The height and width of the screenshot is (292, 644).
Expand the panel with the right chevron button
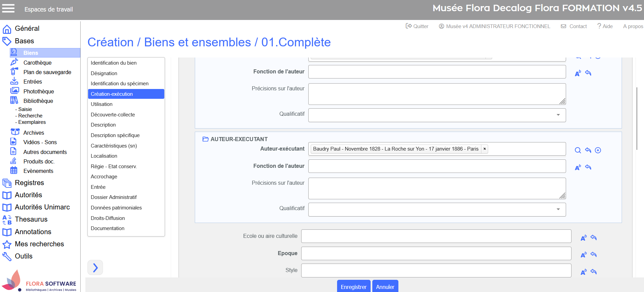95,268
